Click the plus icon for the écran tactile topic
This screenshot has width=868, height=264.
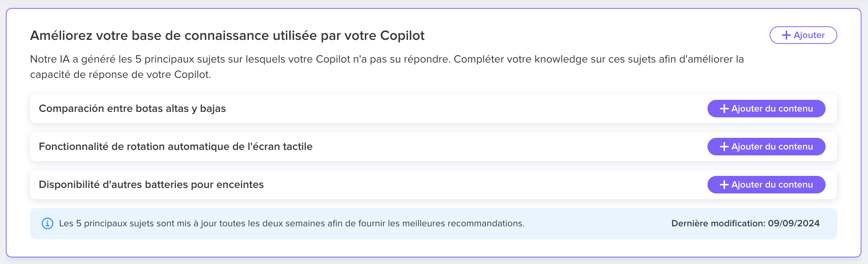pos(724,147)
